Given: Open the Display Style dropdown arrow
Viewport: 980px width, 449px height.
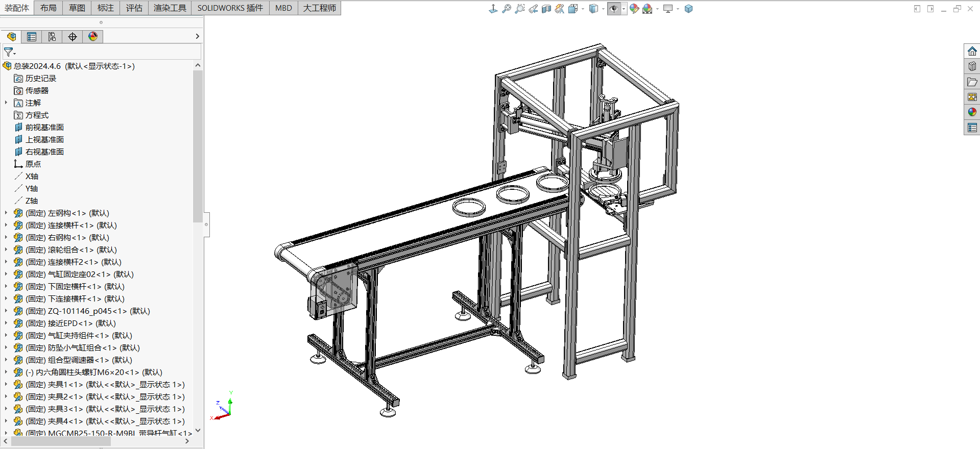Looking at the screenshot, I should [x=603, y=9].
